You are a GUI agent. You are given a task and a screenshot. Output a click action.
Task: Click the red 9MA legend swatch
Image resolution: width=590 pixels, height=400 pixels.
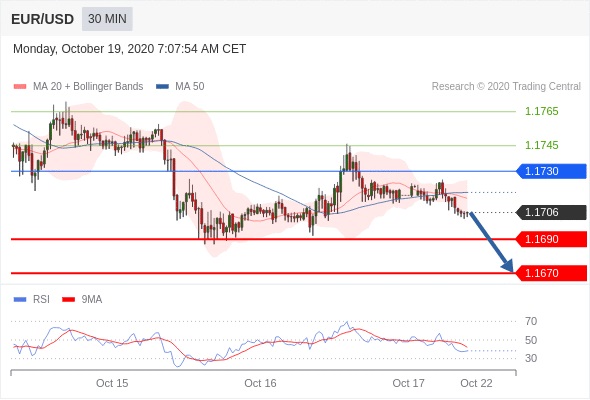(x=68, y=300)
